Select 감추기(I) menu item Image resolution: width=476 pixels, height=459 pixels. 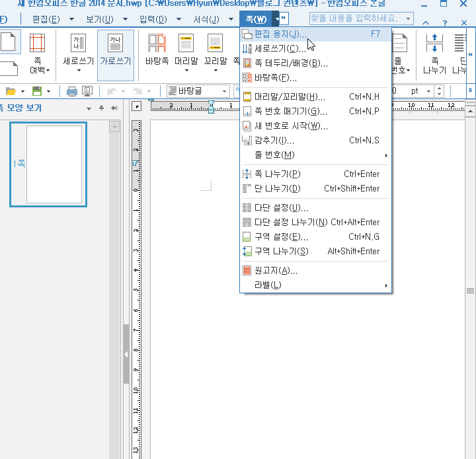(315, 140)
